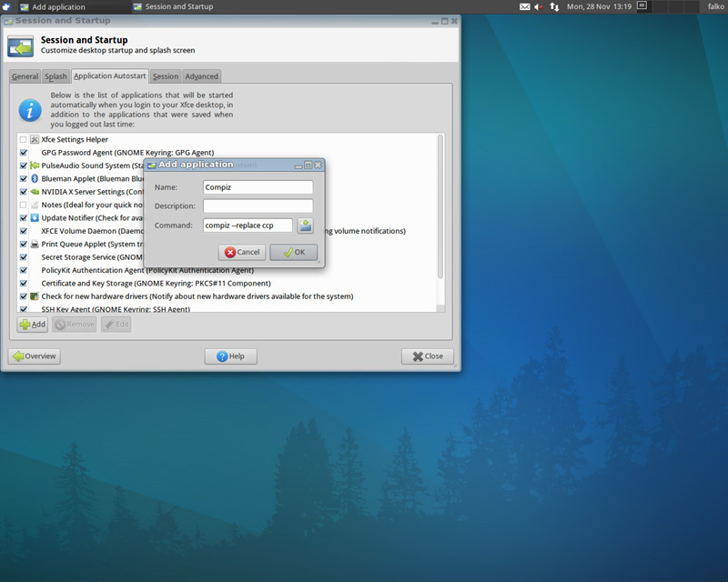728x582 pixels.
Task: Click the blue info icon in Autostart tab
Action: [x=31, y=110]
